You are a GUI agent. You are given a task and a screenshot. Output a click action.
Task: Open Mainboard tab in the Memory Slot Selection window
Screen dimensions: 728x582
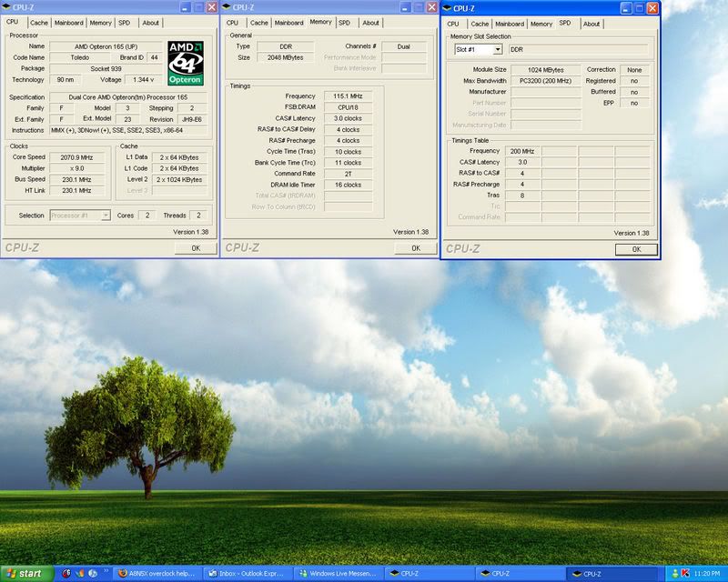[510, 25]
